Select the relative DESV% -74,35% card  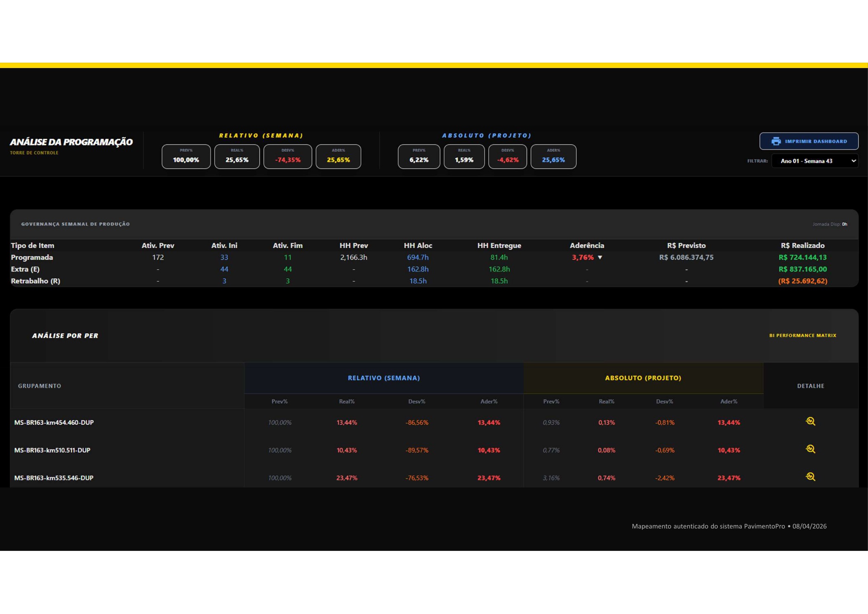pos(287,156)
